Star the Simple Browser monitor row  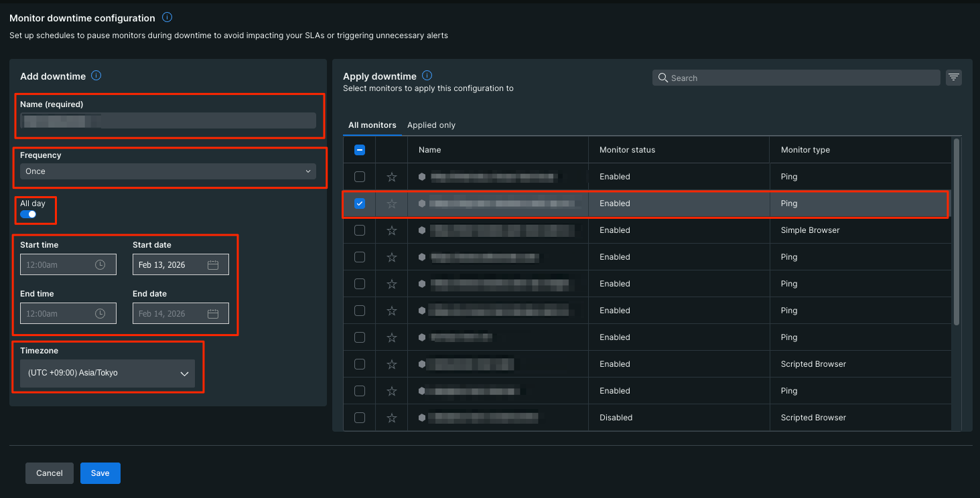[x=392, y=230]
